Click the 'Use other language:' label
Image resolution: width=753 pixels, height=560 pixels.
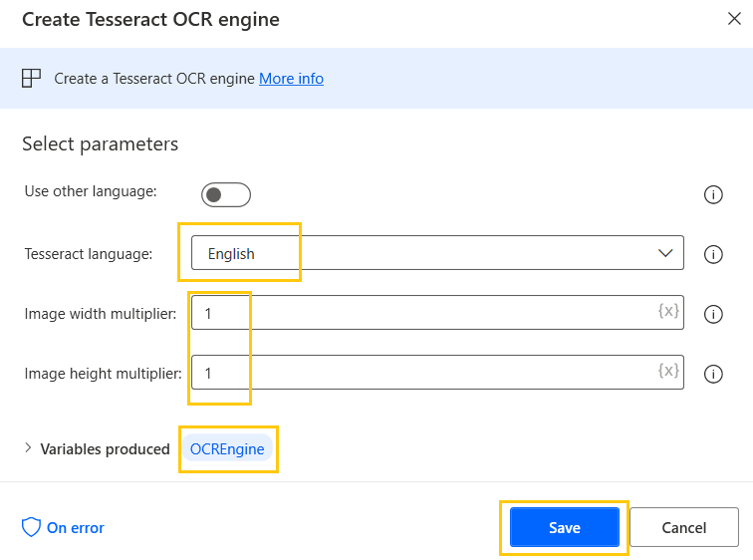point(91,191)
